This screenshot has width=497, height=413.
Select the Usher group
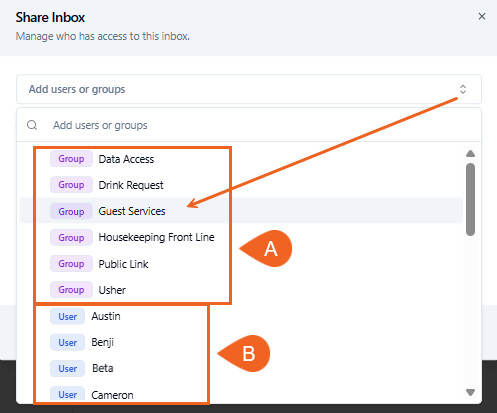[x=242, y=290]
